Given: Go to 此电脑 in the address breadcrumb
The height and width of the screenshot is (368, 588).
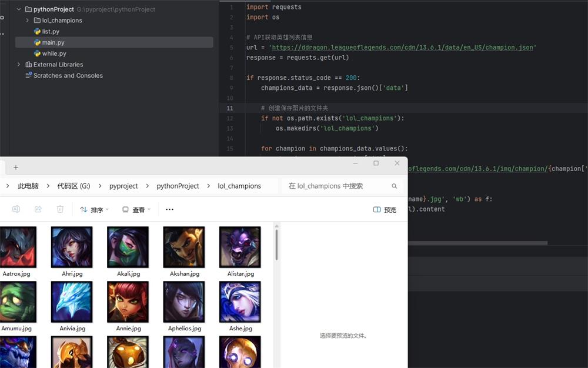Looking at the screenshot, I should click(x=28, y=186).
